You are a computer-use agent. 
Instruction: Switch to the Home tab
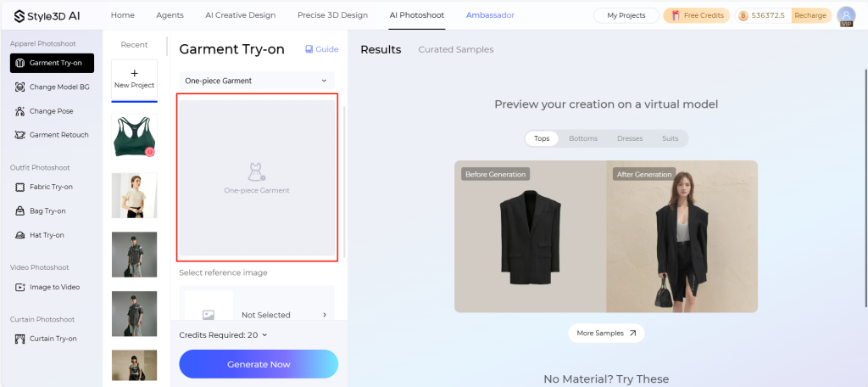pos(122,15)
